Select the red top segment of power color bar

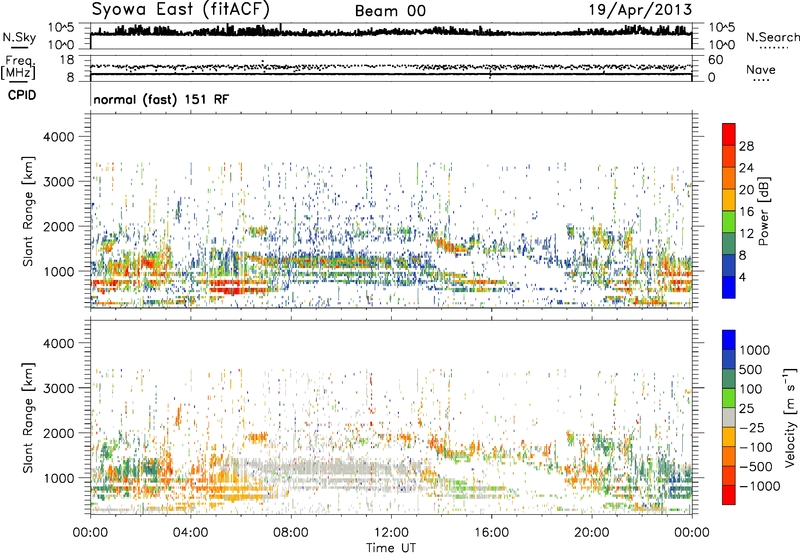729,134
